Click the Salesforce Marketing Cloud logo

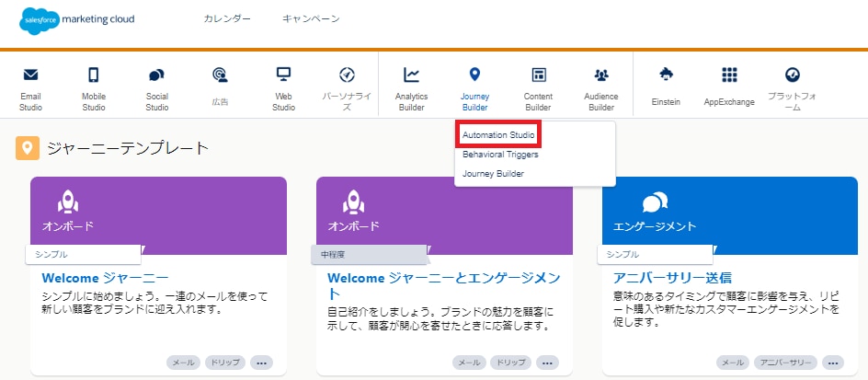[77, 20]
